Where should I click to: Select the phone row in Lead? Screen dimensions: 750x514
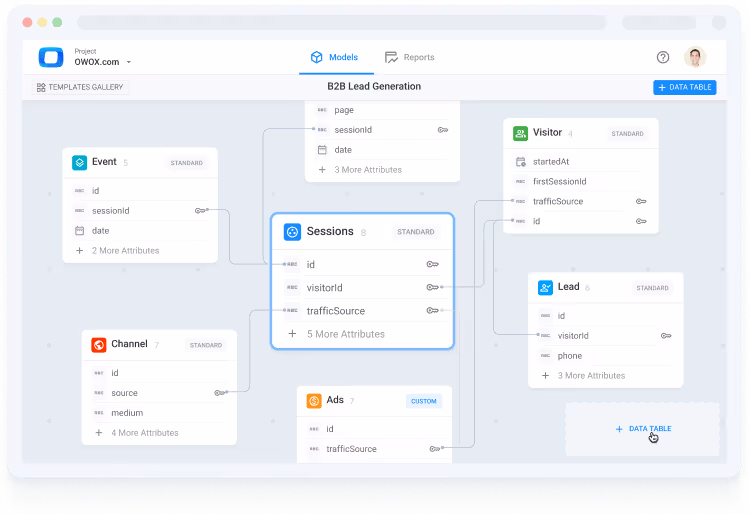[606, 356]
